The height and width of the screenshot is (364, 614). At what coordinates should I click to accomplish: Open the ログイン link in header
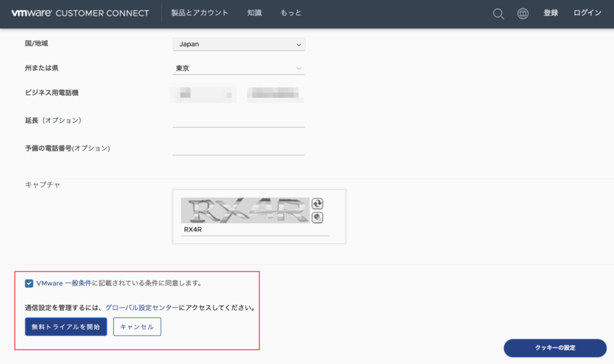pos(588,13)
